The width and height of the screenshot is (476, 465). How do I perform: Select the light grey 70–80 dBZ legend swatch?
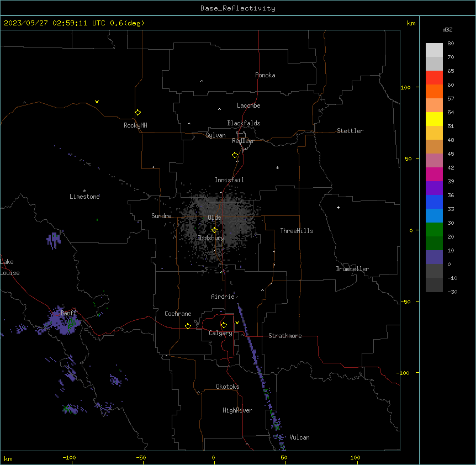click(434, 50)
